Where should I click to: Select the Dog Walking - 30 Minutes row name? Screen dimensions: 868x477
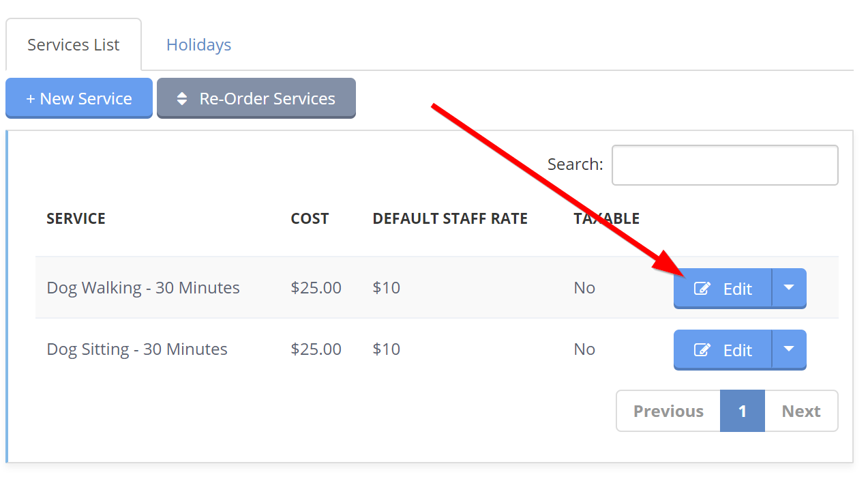pos(143,287)
